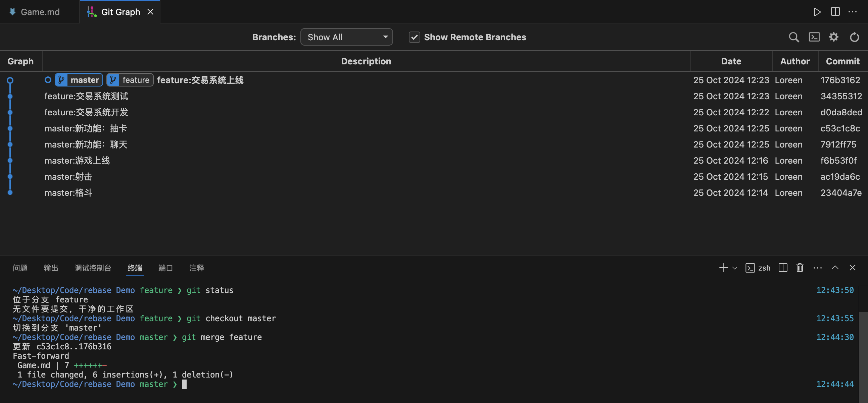Click the HEAD circle indicator beside master

click(48, 80)
